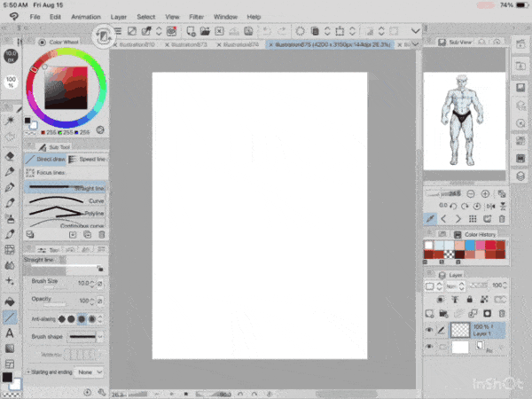This screenshot has width=532, height=399.
Task: Choose the Polyline sub tool
Action: 66,213
